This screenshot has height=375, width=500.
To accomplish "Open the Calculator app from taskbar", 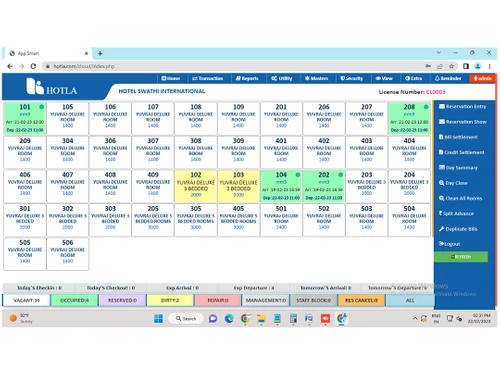I will pos(293,319).
